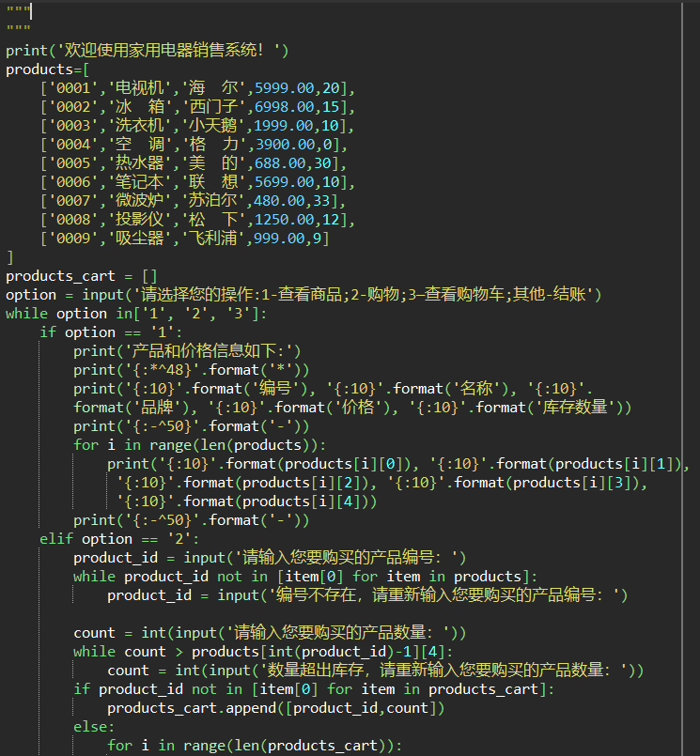
Task: Click 'for i in range(len(products_cart)):' line
Action: [255, 746]
